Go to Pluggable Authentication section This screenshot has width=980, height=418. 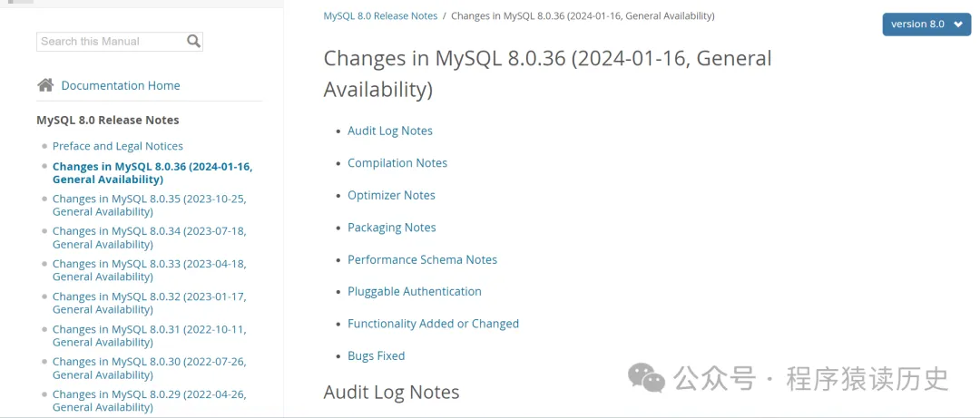pyautogui.click(x=415, y=292)
